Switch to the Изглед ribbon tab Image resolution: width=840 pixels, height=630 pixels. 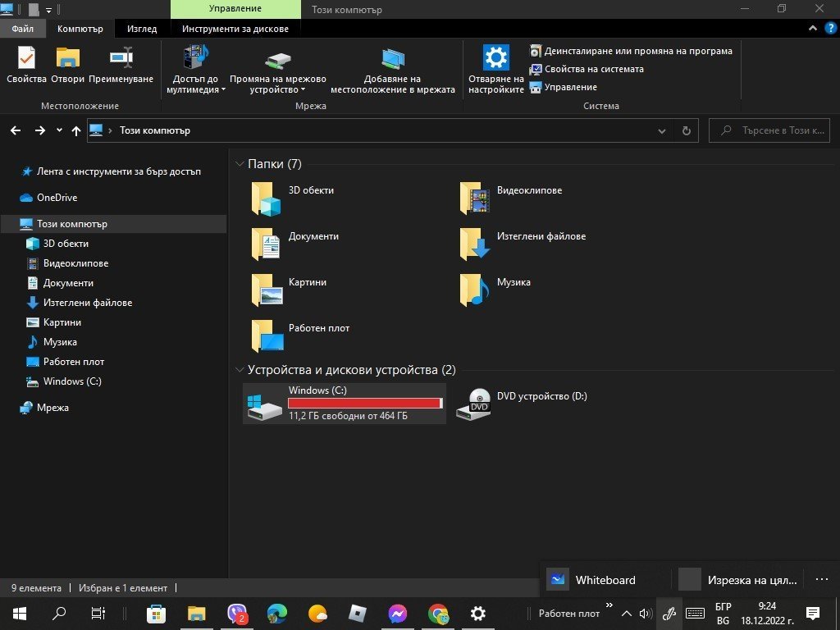pyautogui.click(x=142, y=29)
